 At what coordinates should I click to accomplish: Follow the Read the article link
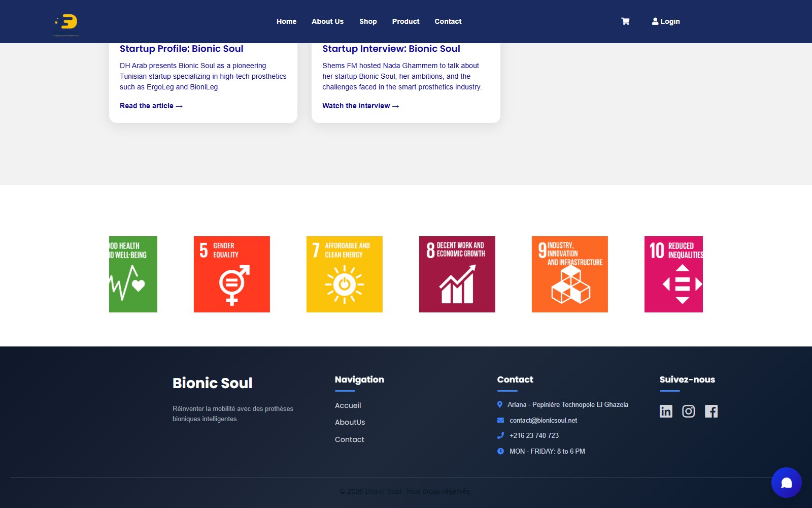[151, 106]
